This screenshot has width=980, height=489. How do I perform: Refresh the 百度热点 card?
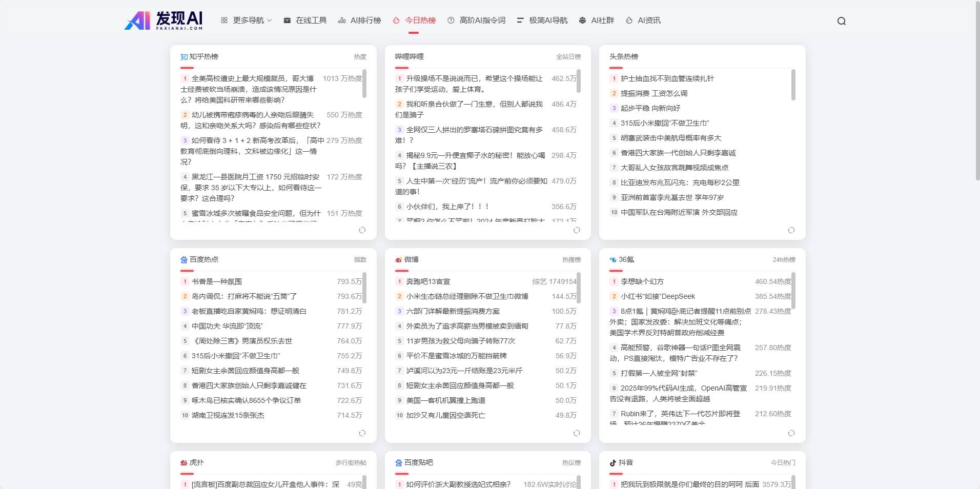pos(362,433)
